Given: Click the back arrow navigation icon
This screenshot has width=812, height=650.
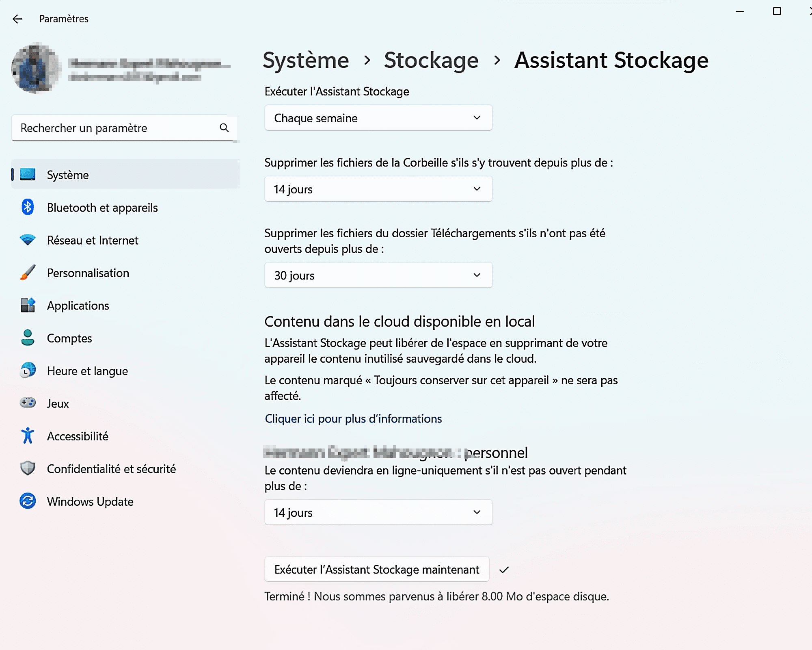Looking at the screenshot, I should [x=18, y=19].
